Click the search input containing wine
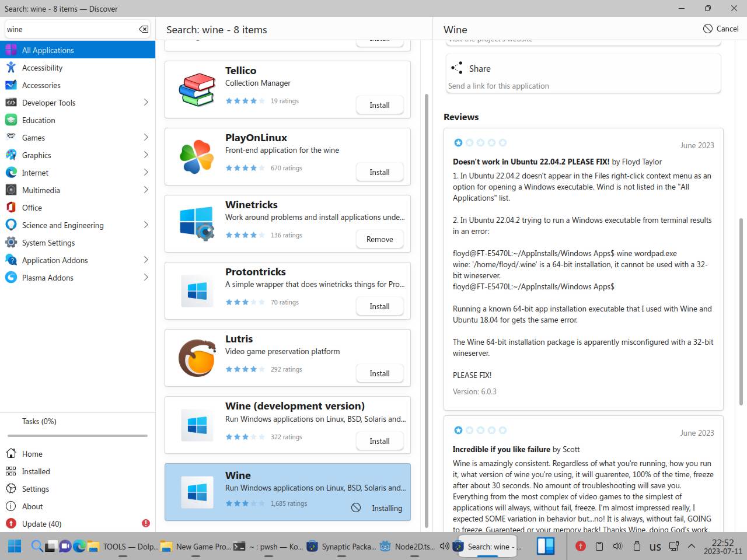Screen dimensions: 747x560 tap(78, 29)
